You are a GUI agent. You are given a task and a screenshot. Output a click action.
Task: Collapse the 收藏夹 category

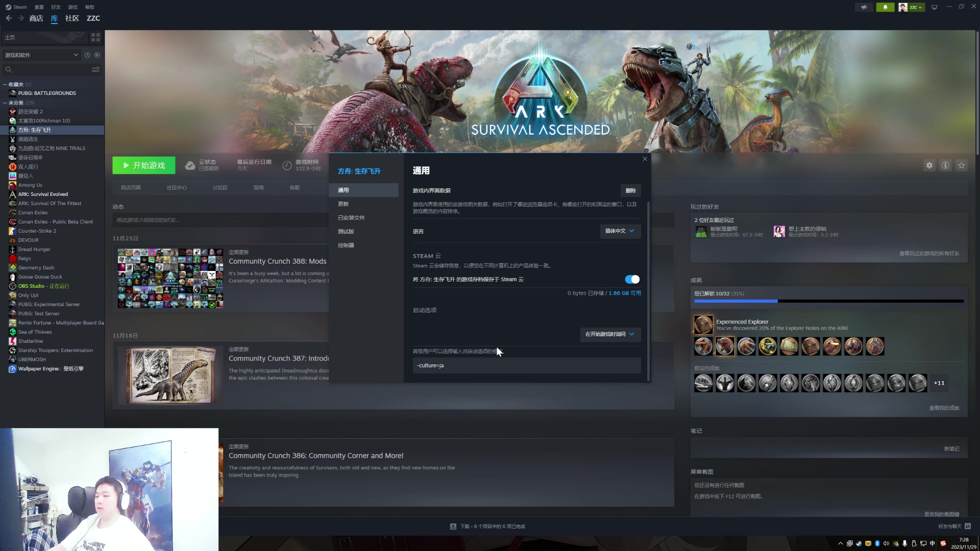point(5,84)
